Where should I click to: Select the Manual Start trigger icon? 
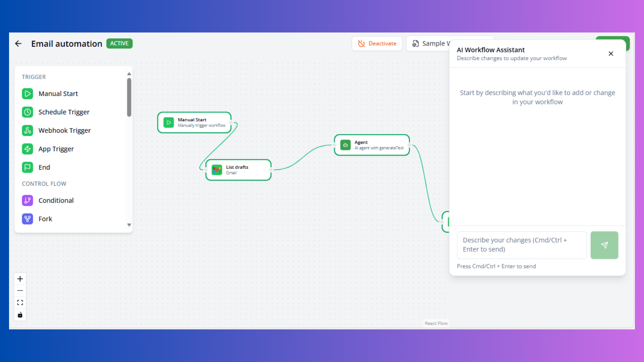click(x=28, y=94)
